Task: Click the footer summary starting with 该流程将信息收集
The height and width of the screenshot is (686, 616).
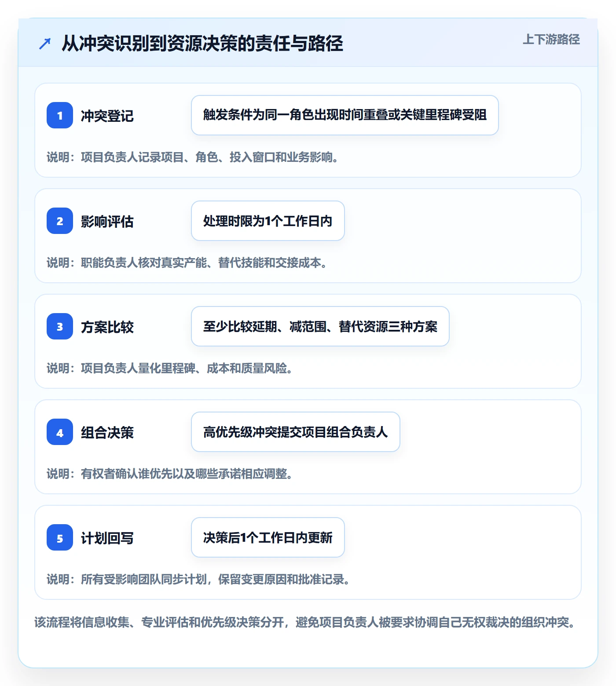Action: coord(305,622)
